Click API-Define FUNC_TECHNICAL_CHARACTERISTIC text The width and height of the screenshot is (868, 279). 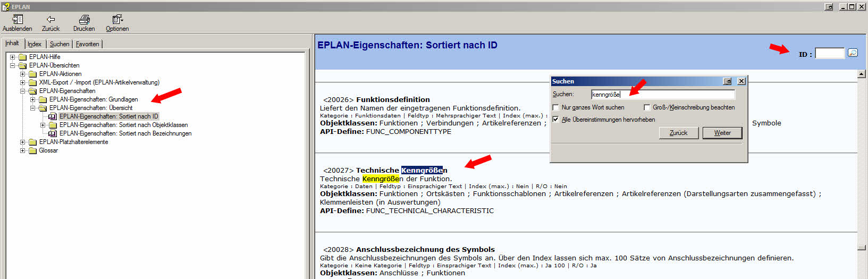point(407,211)
